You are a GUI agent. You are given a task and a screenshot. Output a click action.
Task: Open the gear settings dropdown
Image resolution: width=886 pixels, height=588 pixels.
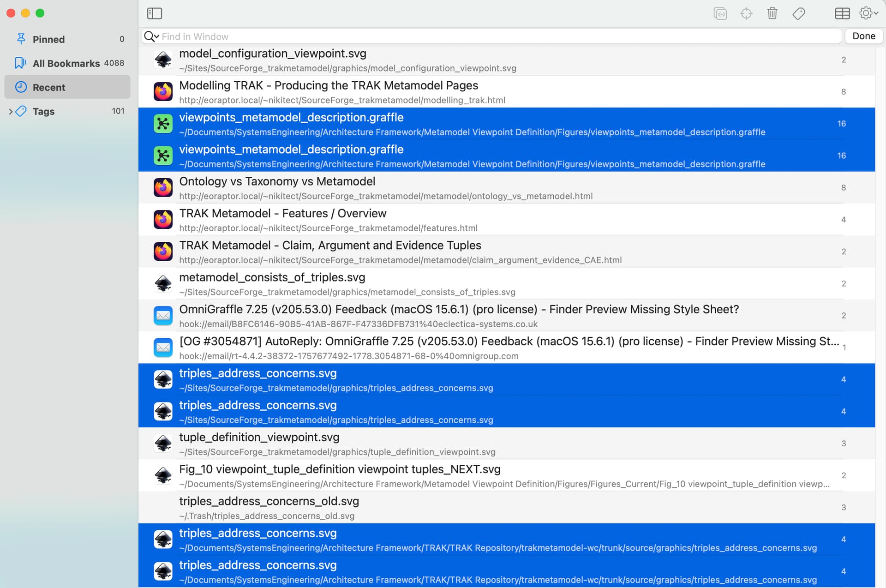coord(868,13)
